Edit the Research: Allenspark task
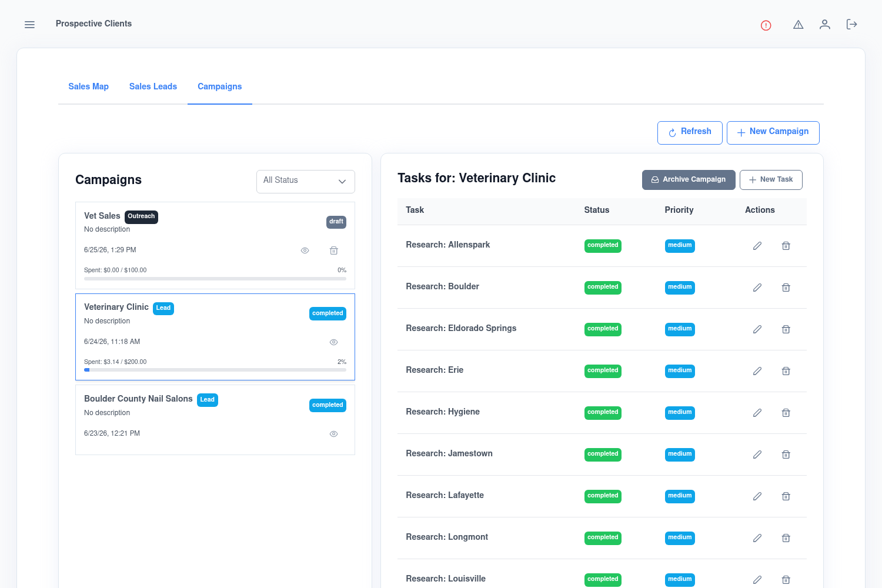 click(757, 246)
